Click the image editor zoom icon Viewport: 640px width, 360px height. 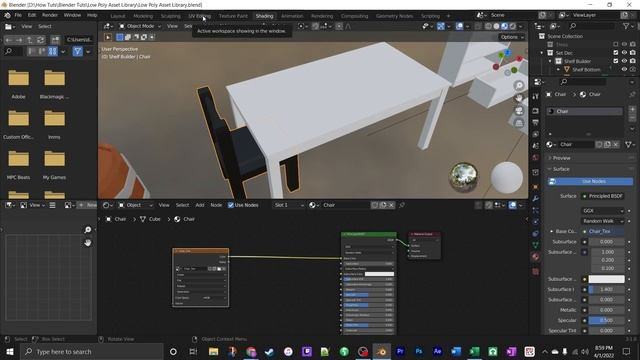click(x=87, y=230)
